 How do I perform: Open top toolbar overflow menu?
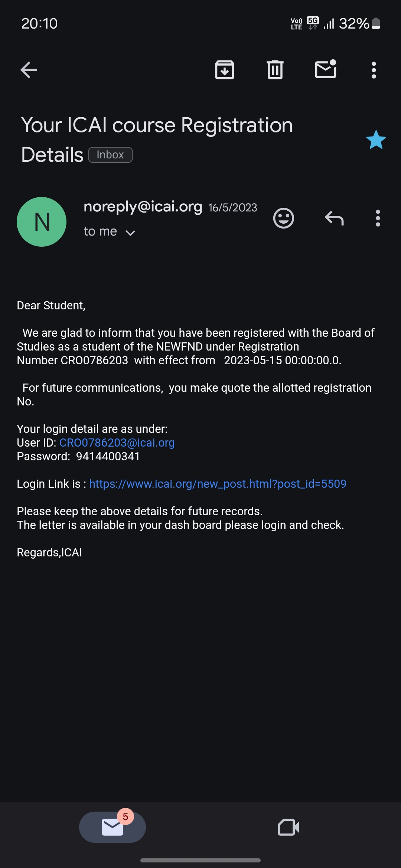coord(374,70)
